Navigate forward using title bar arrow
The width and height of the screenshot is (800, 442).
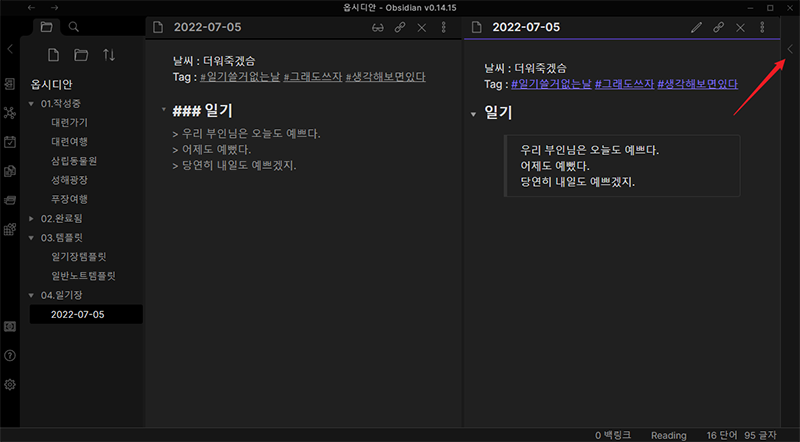[55, 8]
